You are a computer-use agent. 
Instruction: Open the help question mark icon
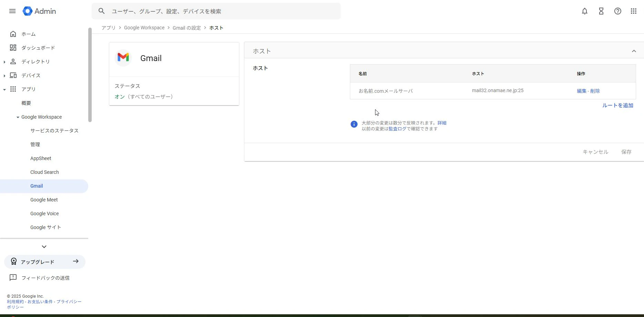pyautogui.click(x=618, y=11)
